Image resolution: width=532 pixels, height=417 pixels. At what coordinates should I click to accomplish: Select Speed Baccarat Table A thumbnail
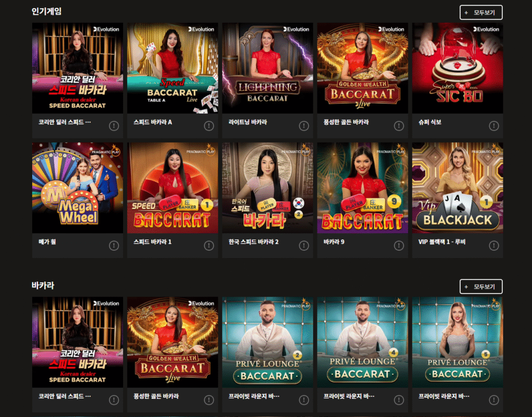pyautogui.click(x=172, y=68)
